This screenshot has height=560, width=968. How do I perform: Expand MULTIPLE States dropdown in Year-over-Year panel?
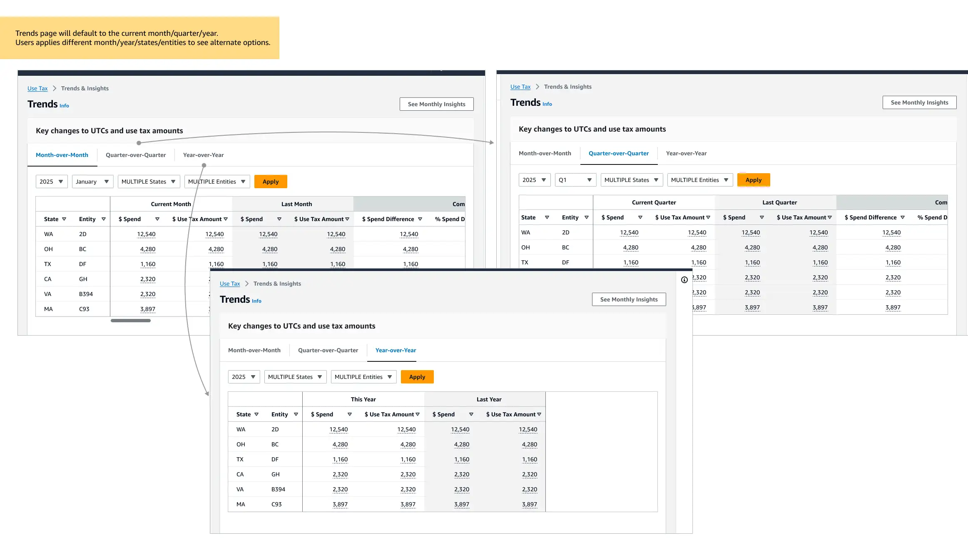pyautogui.click(x=295, y=377)
